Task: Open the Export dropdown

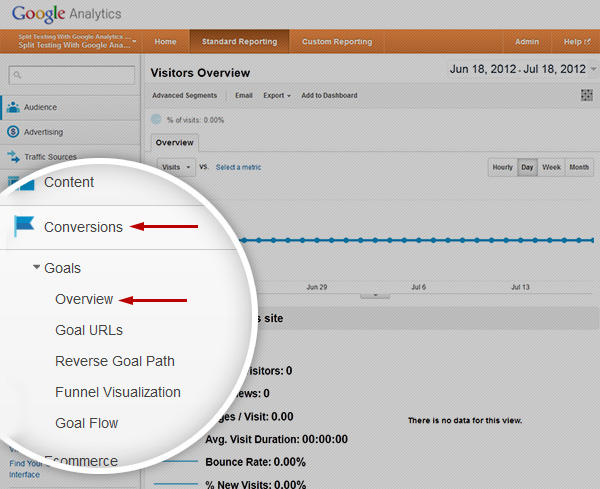Action: [277, 95]
